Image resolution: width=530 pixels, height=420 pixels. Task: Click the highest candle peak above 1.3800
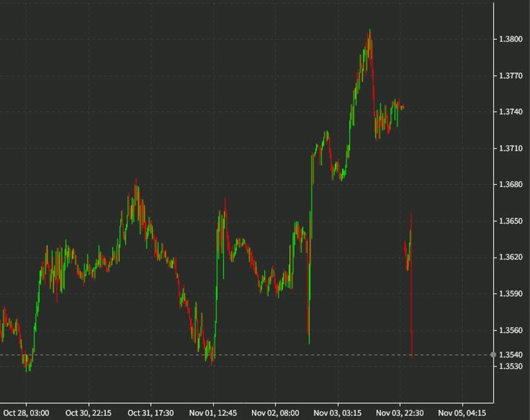click(x=369, y=31)
